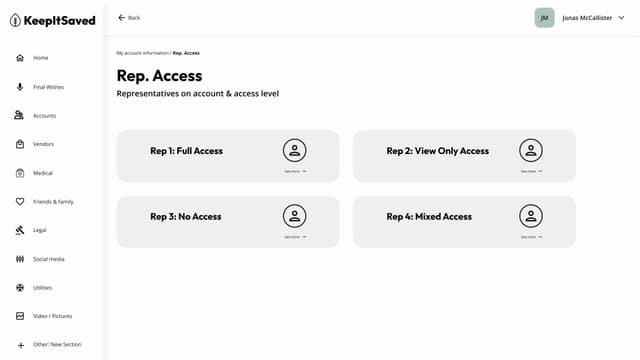Click the Rep 3 profile avatar icon
The height and width of the screenshot is (360, 640).
pos(294,216)
